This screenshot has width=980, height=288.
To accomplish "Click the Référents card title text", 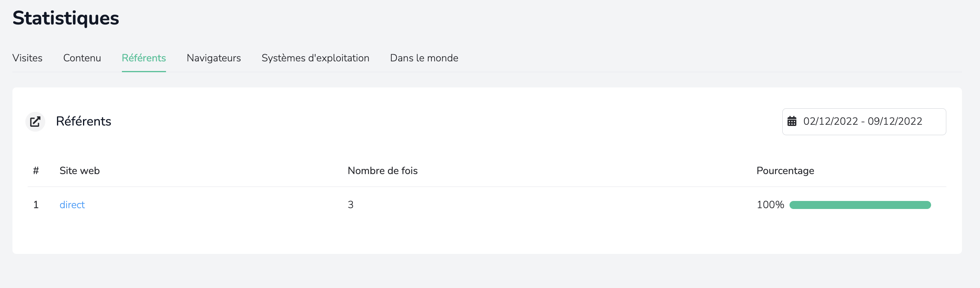I will [83, 121].
